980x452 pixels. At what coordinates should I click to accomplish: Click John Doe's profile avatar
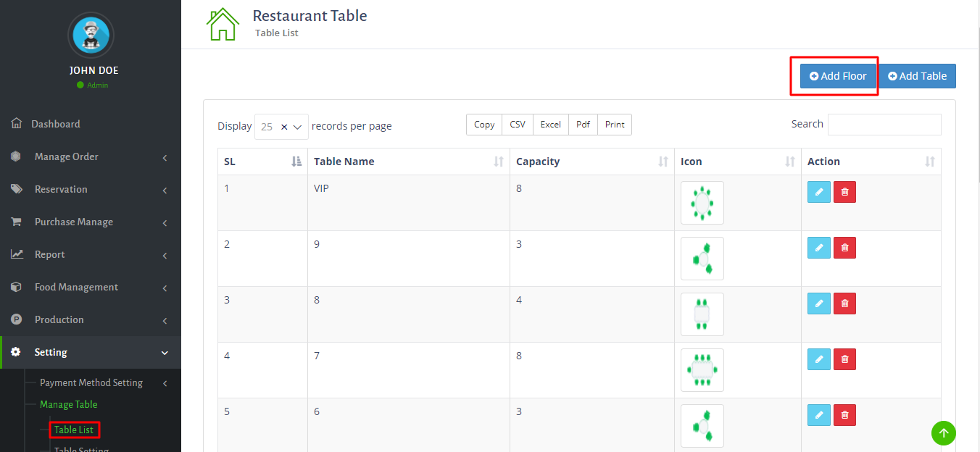click(x=91, y=35)
